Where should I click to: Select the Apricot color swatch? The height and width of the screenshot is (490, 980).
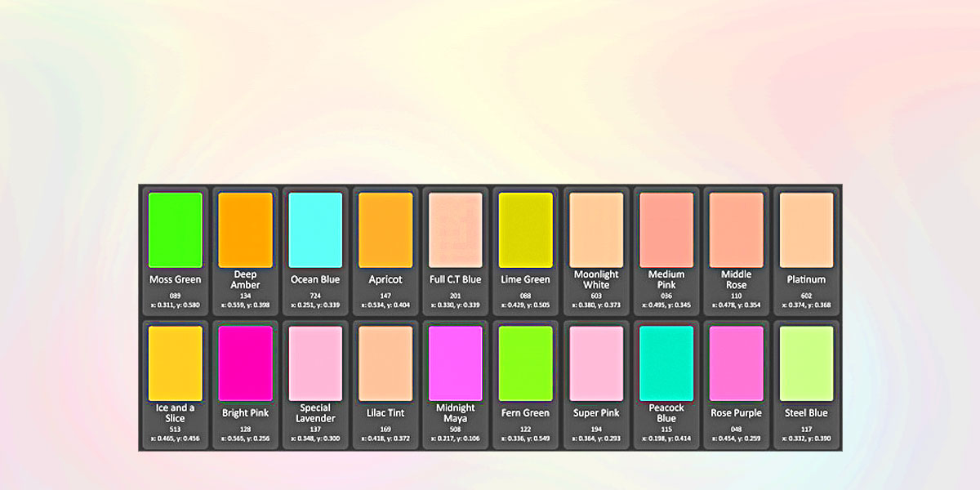coord(385,229)
